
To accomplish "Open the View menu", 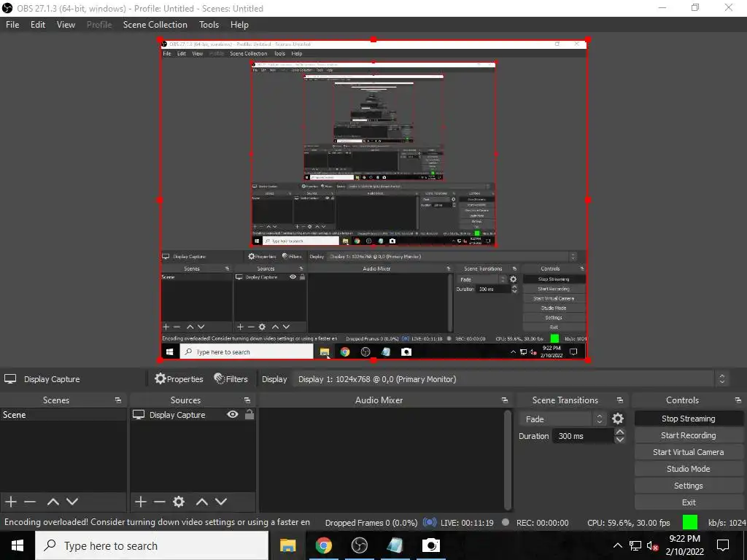I will (66, 25).
